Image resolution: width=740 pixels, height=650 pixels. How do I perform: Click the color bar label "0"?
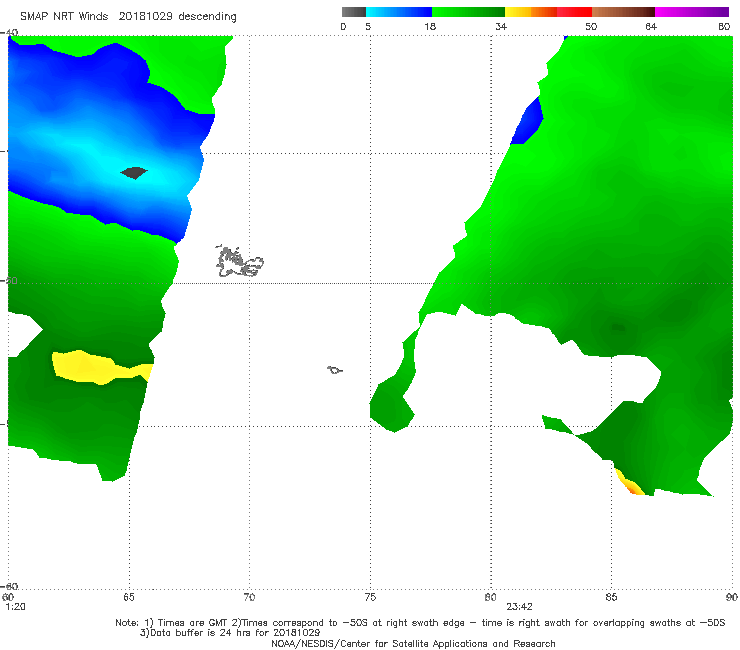tap(343, 27)
